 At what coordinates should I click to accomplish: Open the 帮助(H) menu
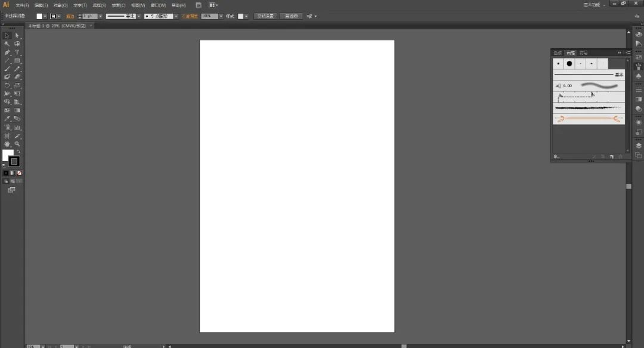179,5
